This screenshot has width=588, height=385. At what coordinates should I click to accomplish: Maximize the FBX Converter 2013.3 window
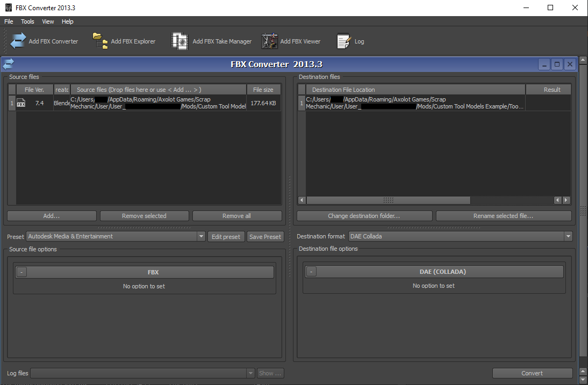[x=550, y=8]
